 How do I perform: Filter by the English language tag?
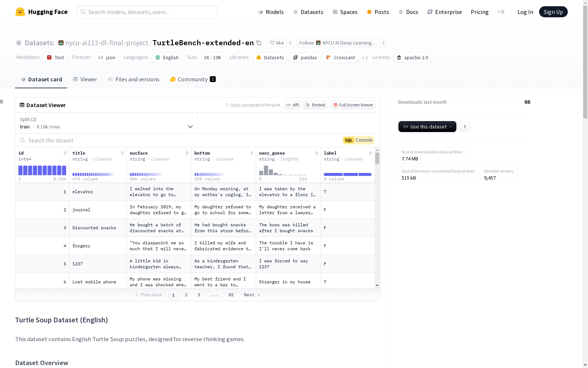167,57
